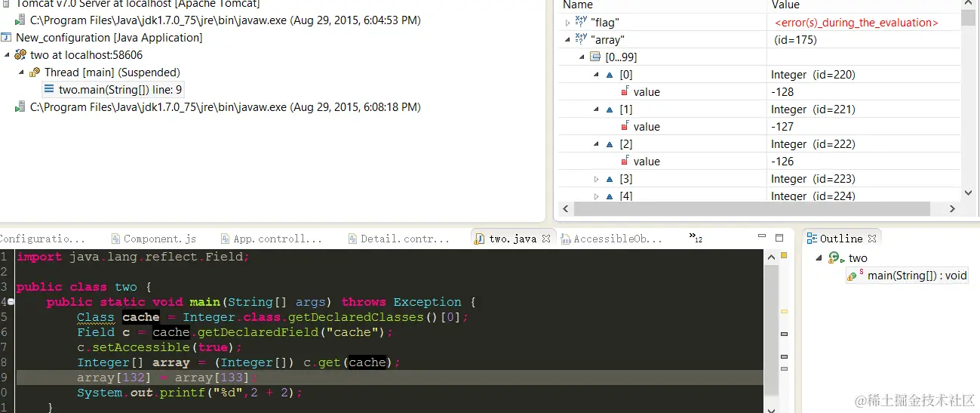Click the class icon of 'two' in Outline
Image resolution: width=980 pixels, height=413 pixels.
pyautogui.click(x=834, y=258)
